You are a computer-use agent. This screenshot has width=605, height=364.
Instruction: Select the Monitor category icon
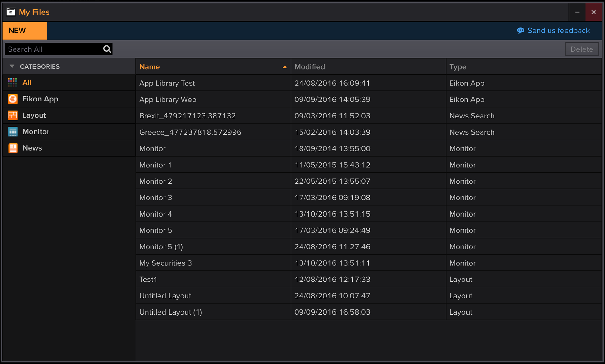[x=12, y=131]
